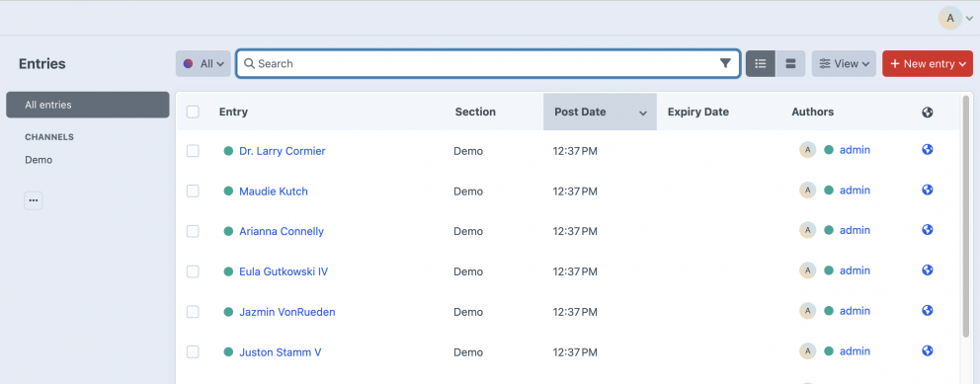Viewport: 980px width, 384px height.
Task: Click admin avatar in Dr. Larry Cormier row
Action: click(807, 150)
